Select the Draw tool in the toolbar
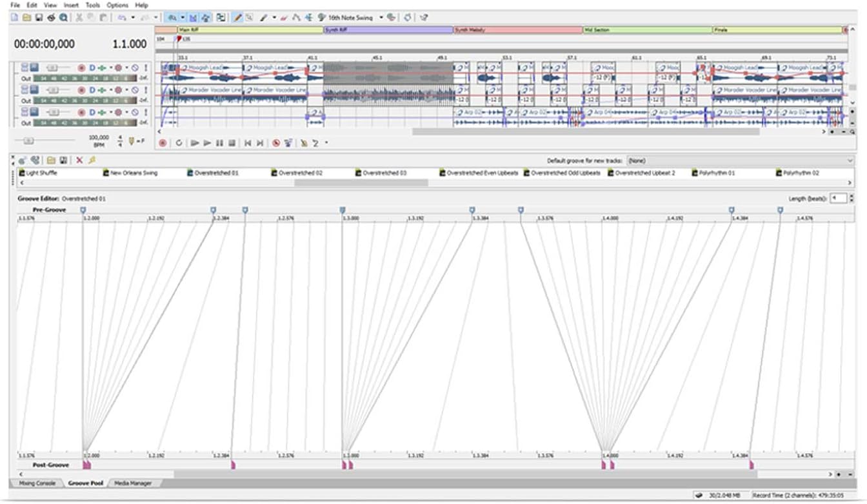 tap(237, 17)
